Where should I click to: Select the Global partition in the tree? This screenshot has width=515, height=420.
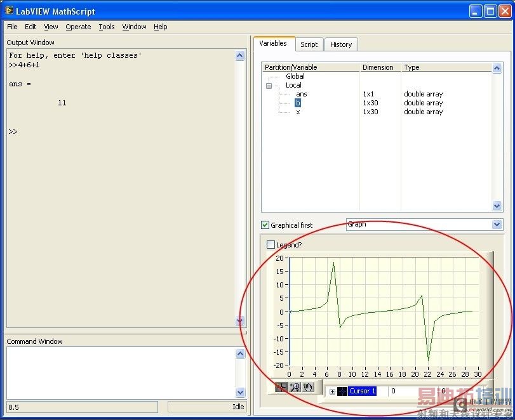point(295,76)
